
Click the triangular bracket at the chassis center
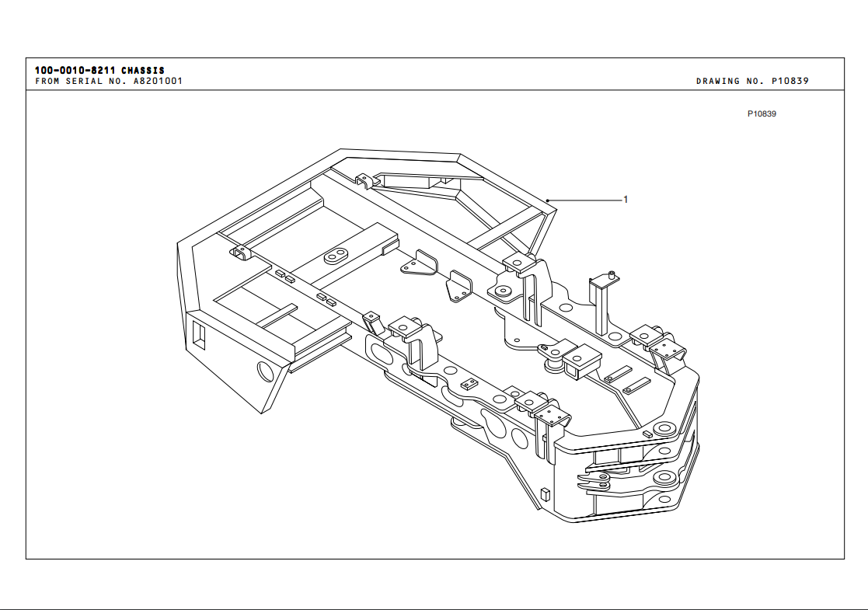coord(419,263)
